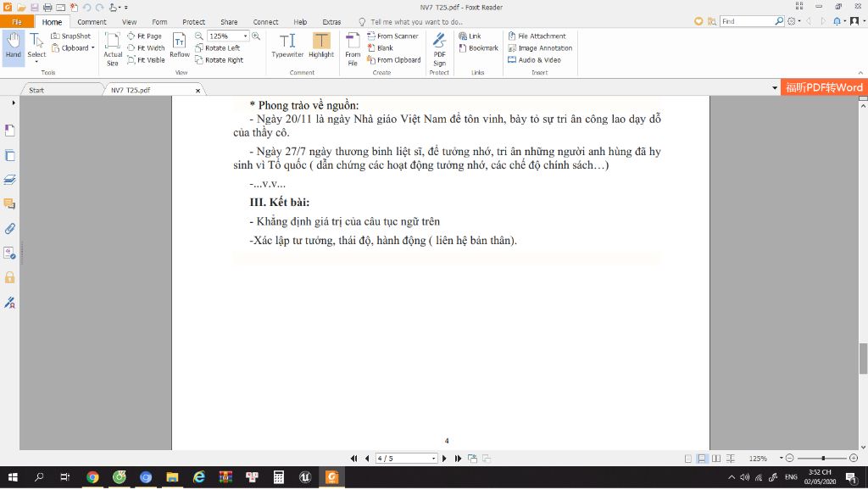Go to the first page
Screen dimensions: 868x501
tap(353, 459)
